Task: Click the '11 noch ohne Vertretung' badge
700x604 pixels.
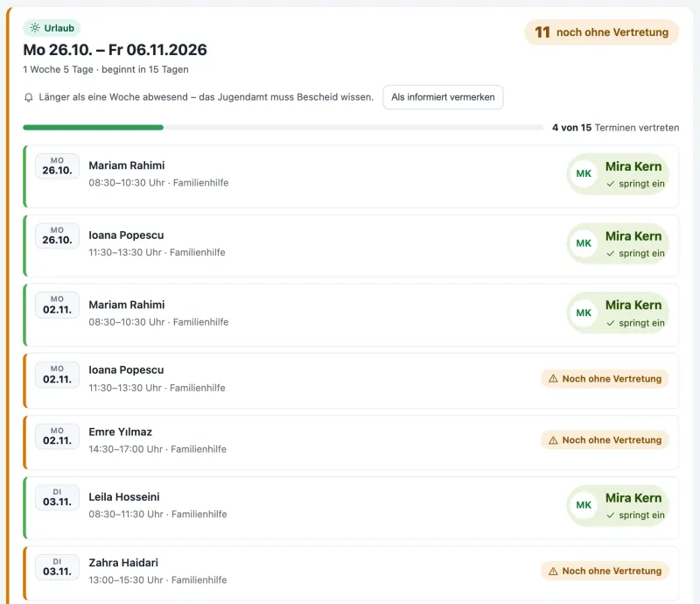Action: [x=601, y=32]
